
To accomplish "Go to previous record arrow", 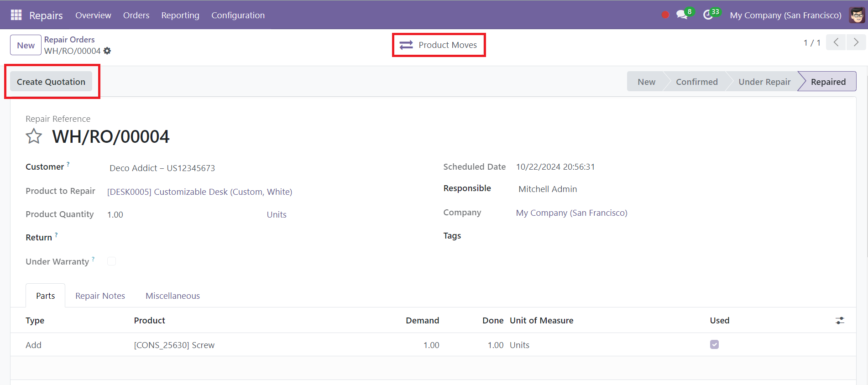I will 836,42.
